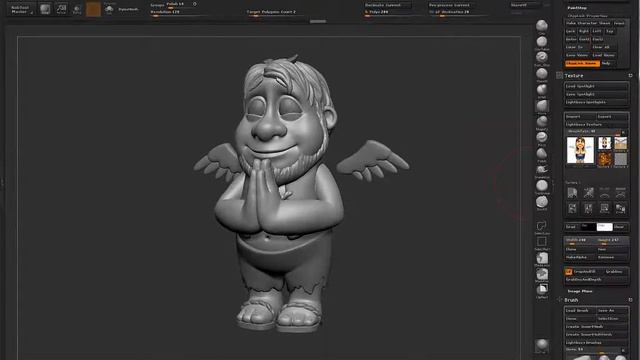Collapse the Brush palette header
This screenshot has height=360, width=640.
click(571, 300)
